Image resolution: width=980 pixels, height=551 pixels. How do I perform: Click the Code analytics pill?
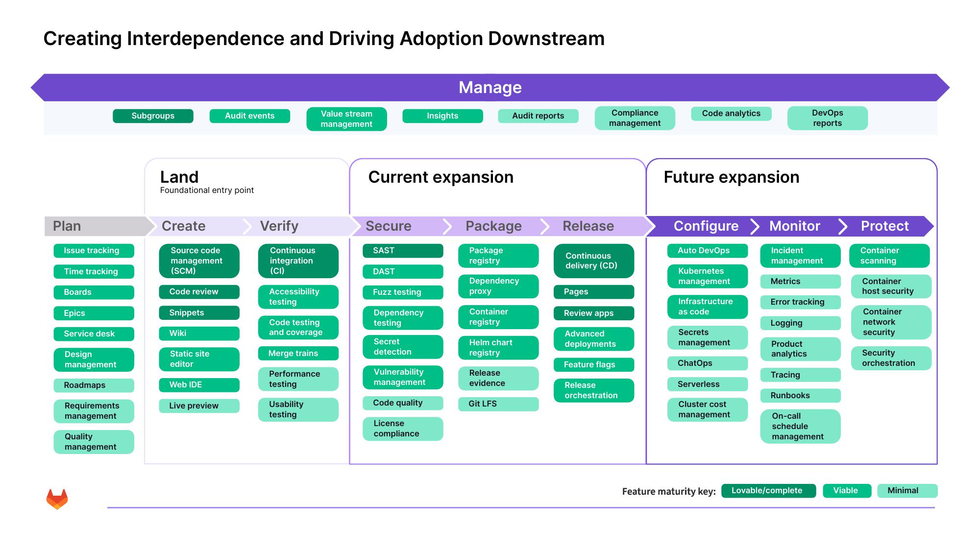point(731,114)
